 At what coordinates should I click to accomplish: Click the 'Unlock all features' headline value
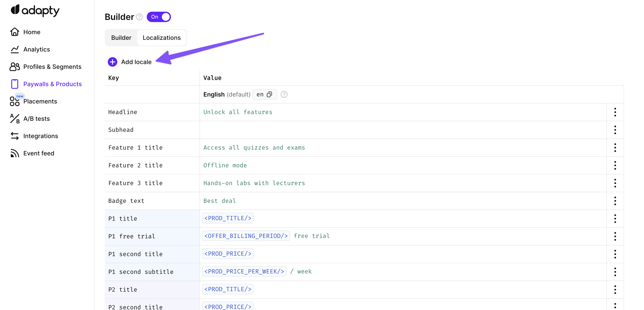238,112
